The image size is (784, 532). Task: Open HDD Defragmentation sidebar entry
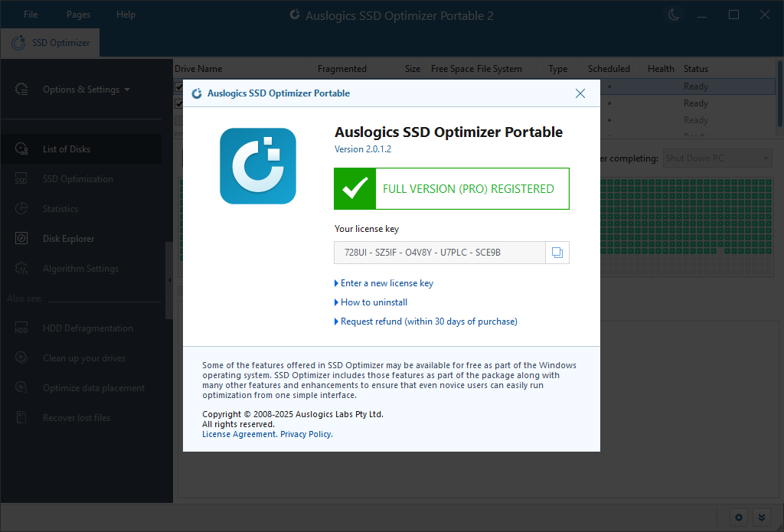click(x=81, y=328)
